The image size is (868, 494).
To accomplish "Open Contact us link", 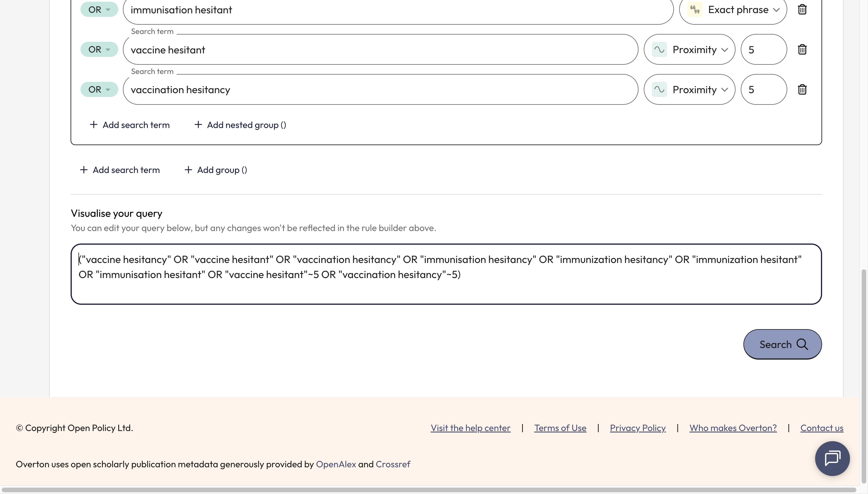I will (822, 428).
